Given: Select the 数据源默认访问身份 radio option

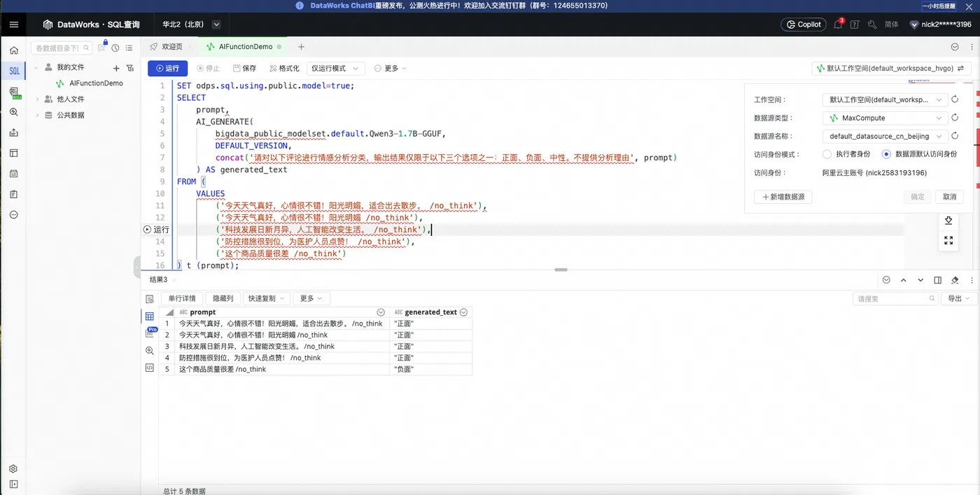Looking at the screenshot, I should pos(886,154).
